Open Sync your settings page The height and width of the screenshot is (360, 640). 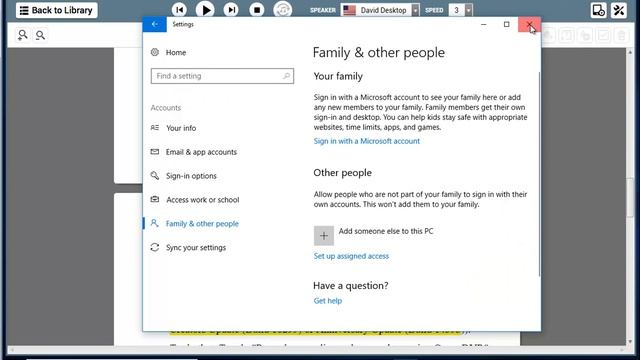click(196, 247)
